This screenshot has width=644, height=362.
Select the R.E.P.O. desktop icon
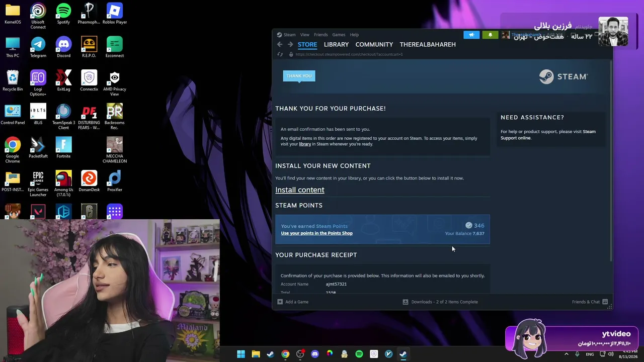coord(89,47)
